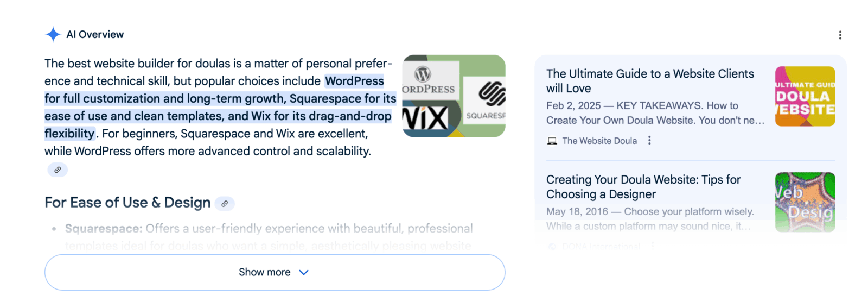Click the chevron arrow next to Show more
The height and width of the screenshot is (295, 868).
tap(304, 272)
